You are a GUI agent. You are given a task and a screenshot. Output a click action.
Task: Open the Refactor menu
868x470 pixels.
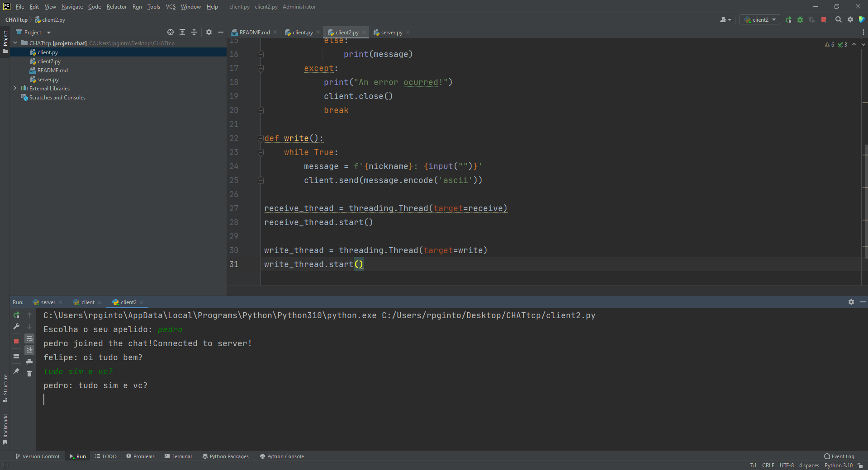(x=116, y=6)
